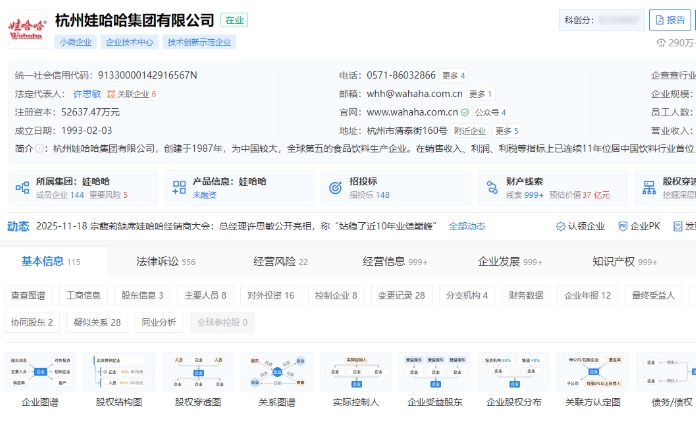Image resolution: width=696 pixels, height=422 pixels.
Task: Open the 债务/债权 diagram thumbnail
Action: 666,372
